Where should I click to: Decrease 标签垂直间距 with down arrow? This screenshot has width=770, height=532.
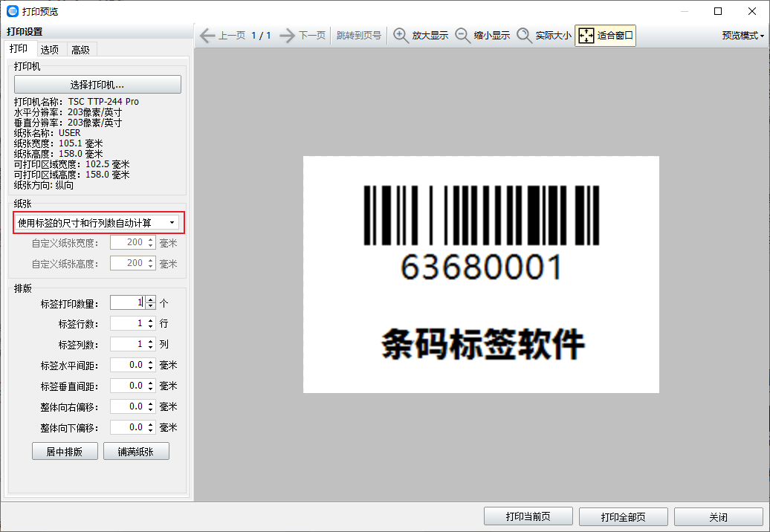(x=151, y=389)
